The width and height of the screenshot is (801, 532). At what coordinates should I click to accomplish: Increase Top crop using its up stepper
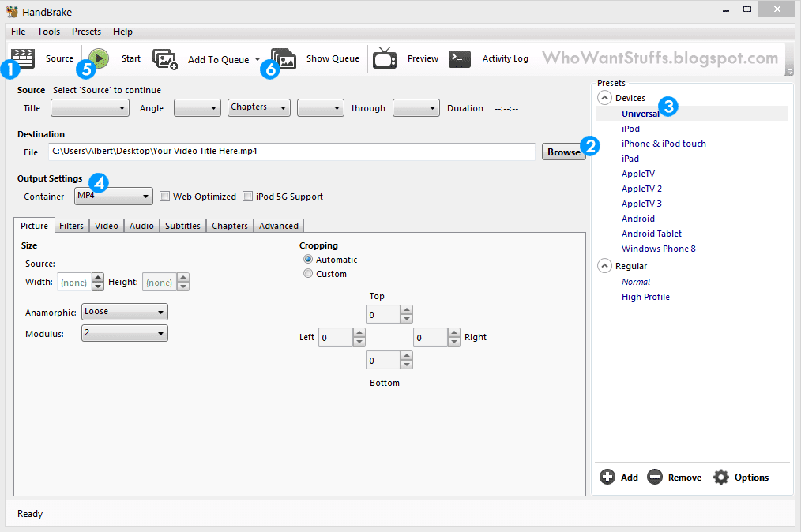tap(406, 309)
